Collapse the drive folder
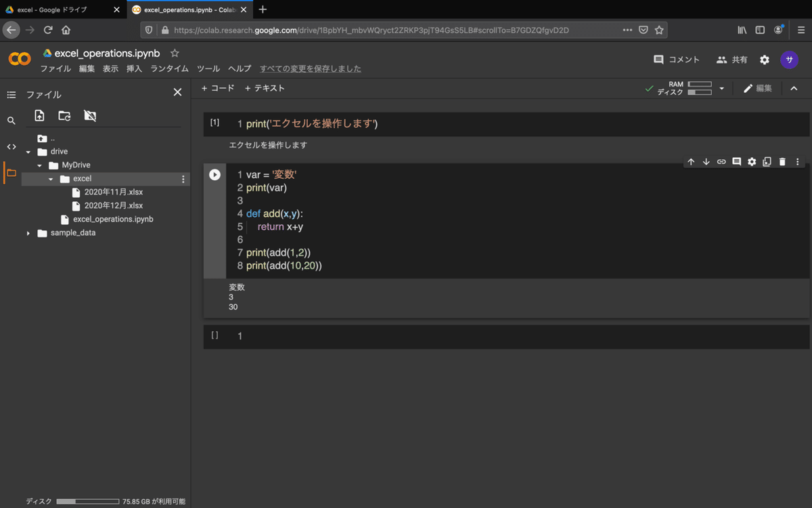This screenshot has width=812, height=508. (x=28, y=152)
